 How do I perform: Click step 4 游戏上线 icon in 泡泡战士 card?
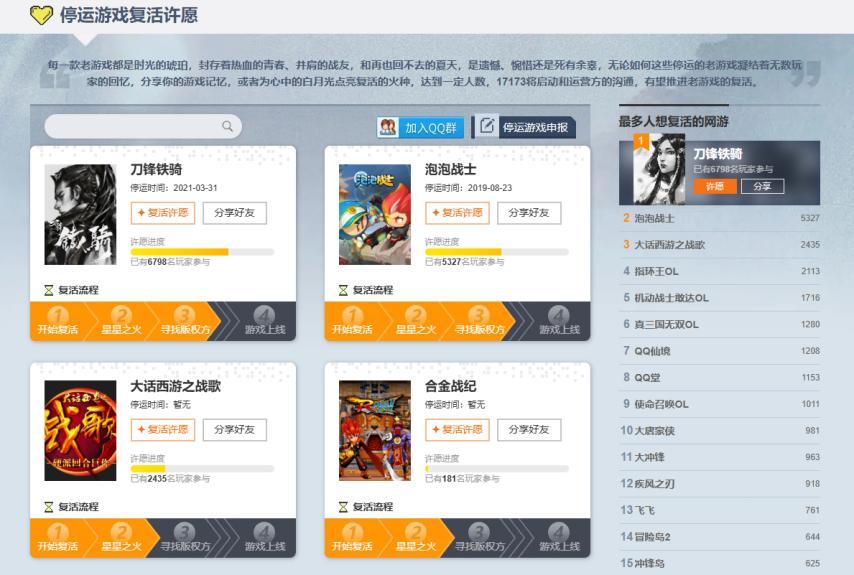[558, 316]
